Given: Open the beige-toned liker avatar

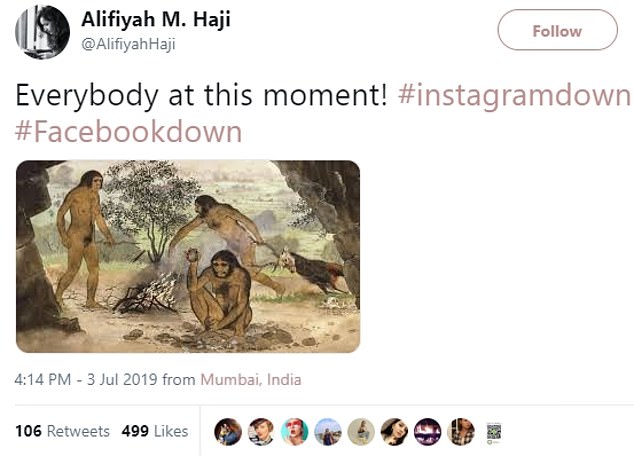Looking at the screenshot, I should pos(361,431).
